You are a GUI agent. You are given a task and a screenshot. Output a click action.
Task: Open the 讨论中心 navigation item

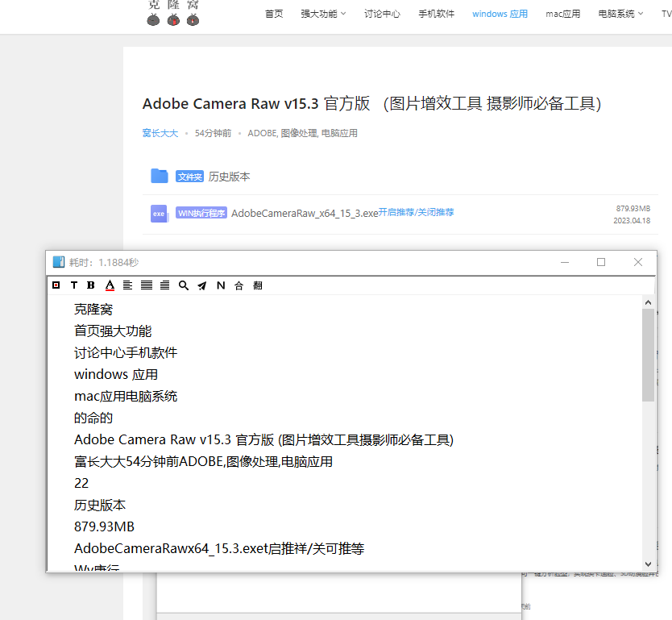click(382, 14)
